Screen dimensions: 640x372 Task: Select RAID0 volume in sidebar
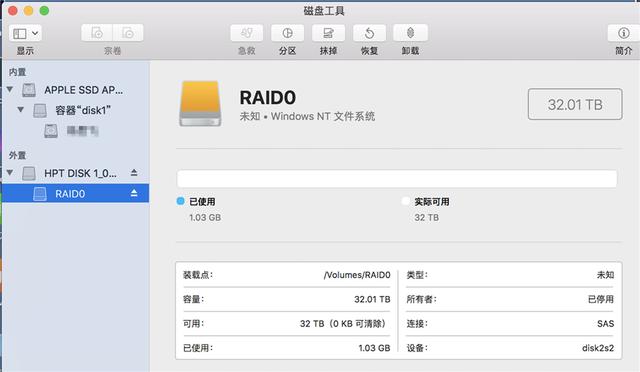click(x=76, y=193)
